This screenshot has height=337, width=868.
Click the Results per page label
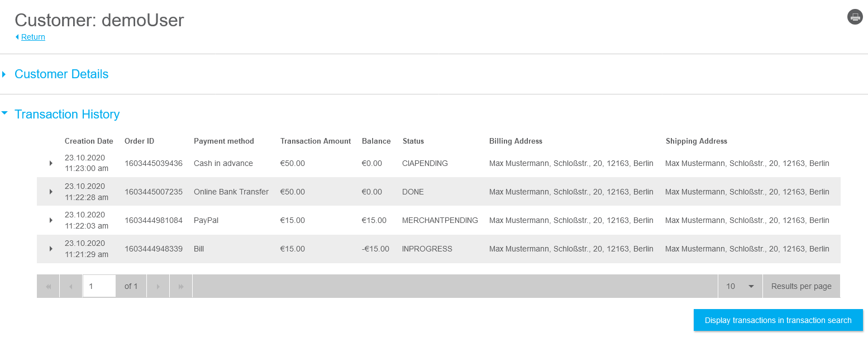(x=802, y=286)
